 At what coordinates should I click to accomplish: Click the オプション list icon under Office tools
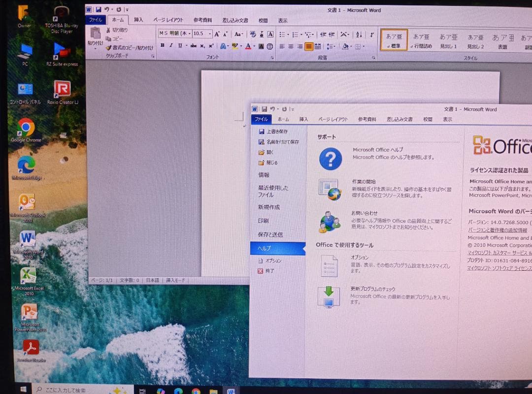click(x=329, y=266)
